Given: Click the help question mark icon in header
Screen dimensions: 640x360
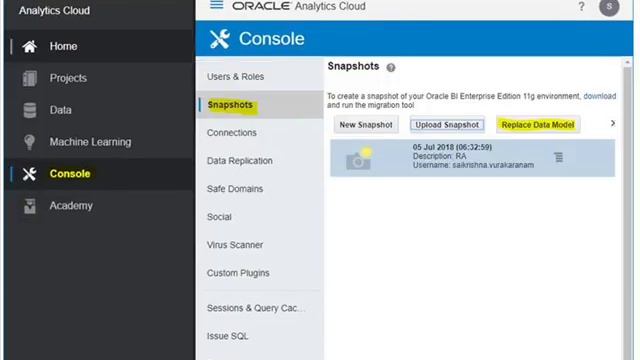Looking at the screenshot, I should tap(581, 7).
